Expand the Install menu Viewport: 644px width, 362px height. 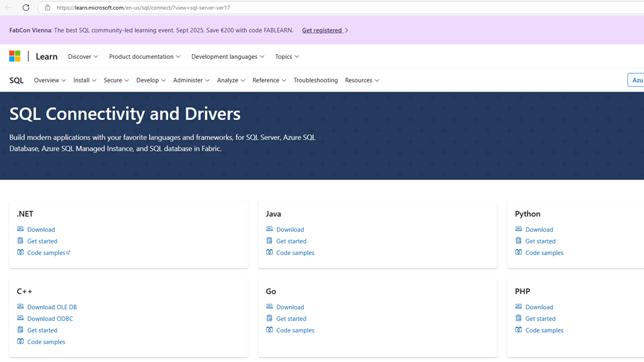pyautogui.click(x=84, y=80)
